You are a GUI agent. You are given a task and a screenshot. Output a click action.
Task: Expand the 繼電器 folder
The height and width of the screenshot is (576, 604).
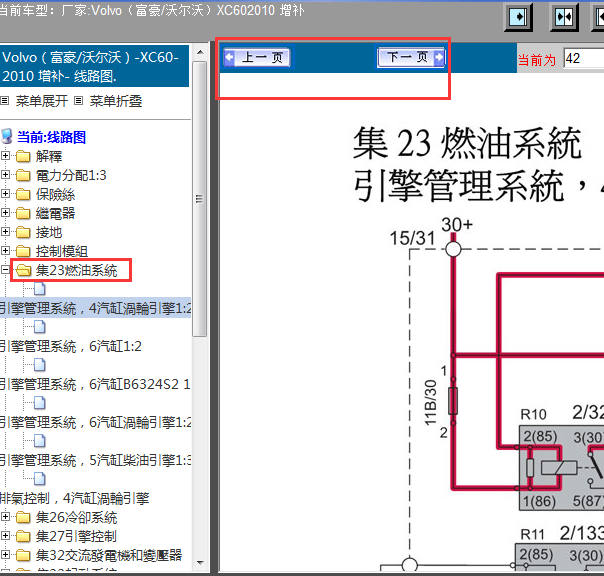(x=5, y=212)
